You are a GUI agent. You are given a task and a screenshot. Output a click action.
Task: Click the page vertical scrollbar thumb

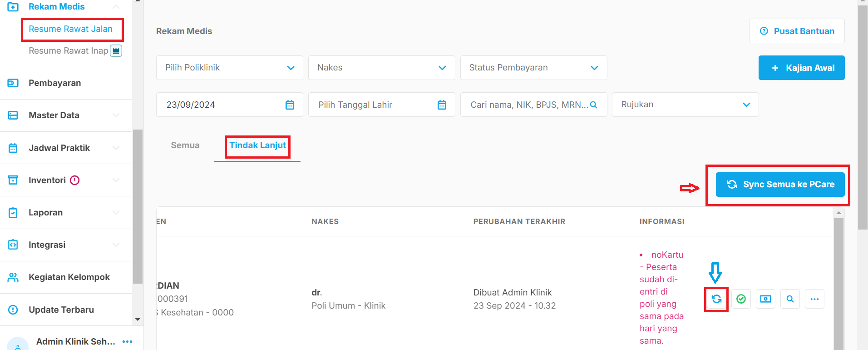point(863,118)
